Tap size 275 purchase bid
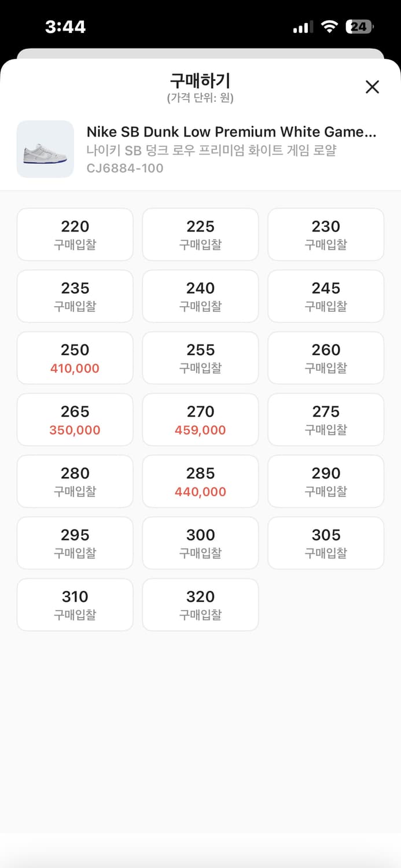The image size is (401, 868). 326,420
